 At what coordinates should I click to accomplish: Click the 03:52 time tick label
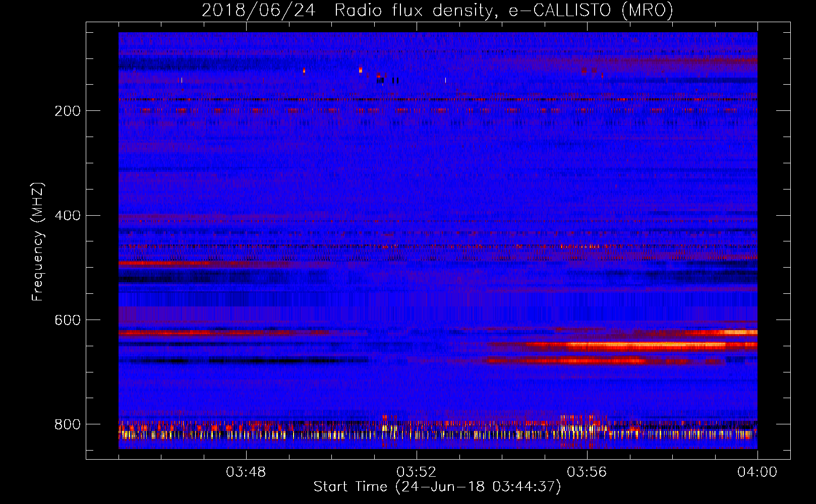tap(417, 472)
